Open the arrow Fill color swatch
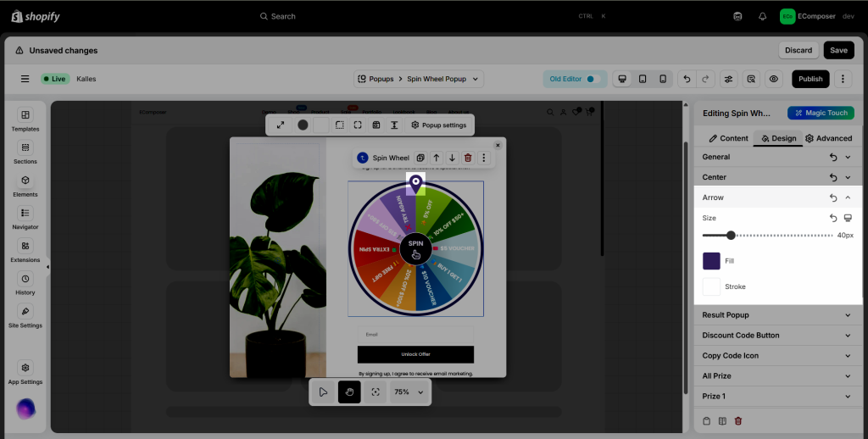Image resolution: width=868 pixels, height=439 pixels. [x=711, y=261]
